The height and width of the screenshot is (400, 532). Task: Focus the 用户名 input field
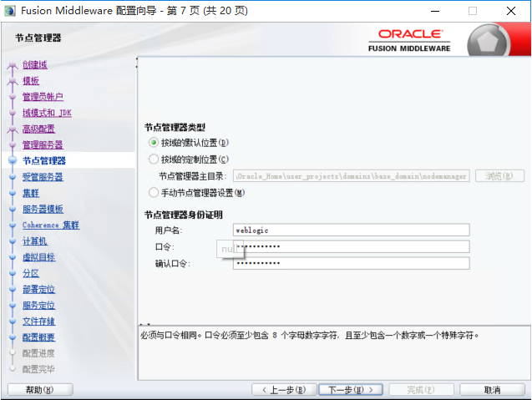(351, 230)
